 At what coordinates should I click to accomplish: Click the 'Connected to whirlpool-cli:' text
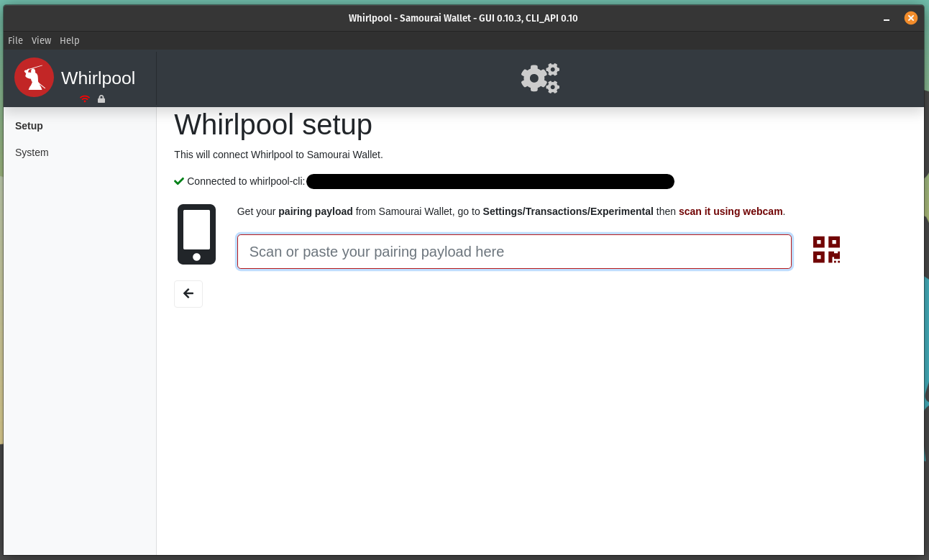pos(246,181)
